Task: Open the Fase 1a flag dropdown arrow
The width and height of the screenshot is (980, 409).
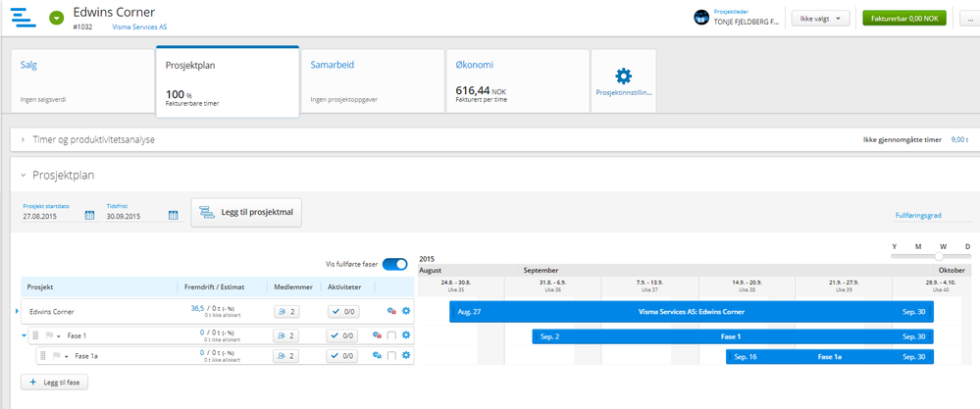Action: (x=66, y=357)
